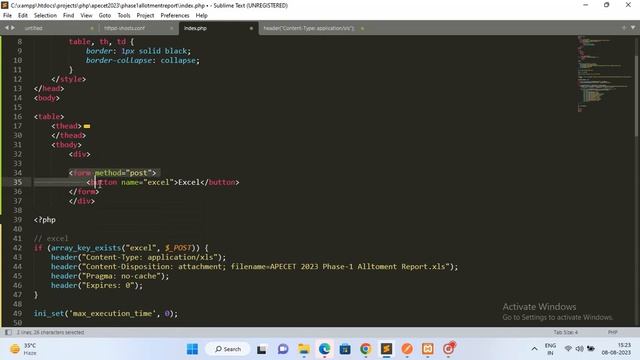Open Microsoft Store from the taskbar
640x360 pixels.
click(x=345, y=349)
